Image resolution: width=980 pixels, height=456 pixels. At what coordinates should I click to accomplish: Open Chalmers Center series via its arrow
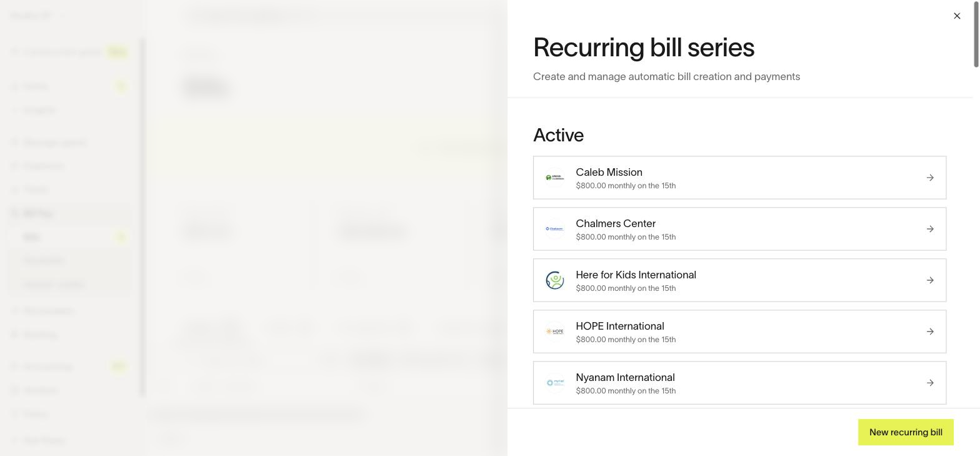930,229
